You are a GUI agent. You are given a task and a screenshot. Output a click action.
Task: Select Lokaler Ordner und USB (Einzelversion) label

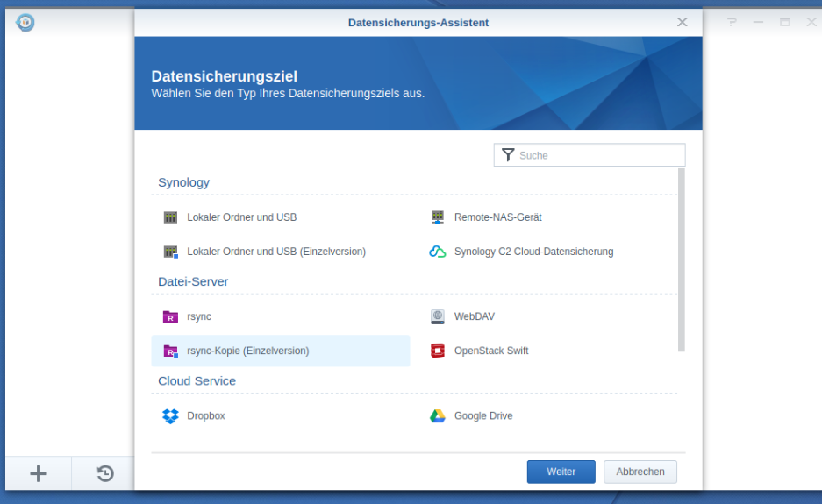click(x=276, y=252)
